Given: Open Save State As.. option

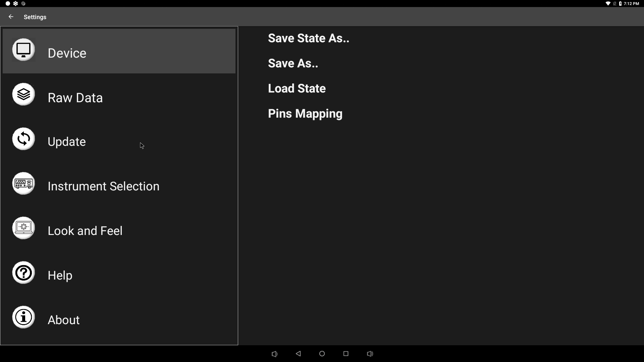Looking at the screenshot, I should [x=308, y=38].
